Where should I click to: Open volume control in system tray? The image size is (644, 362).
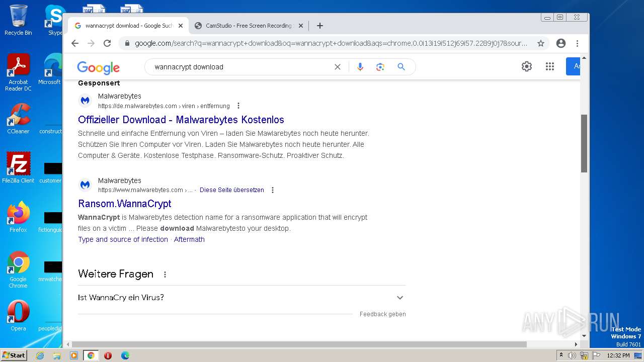pos(572,355)
